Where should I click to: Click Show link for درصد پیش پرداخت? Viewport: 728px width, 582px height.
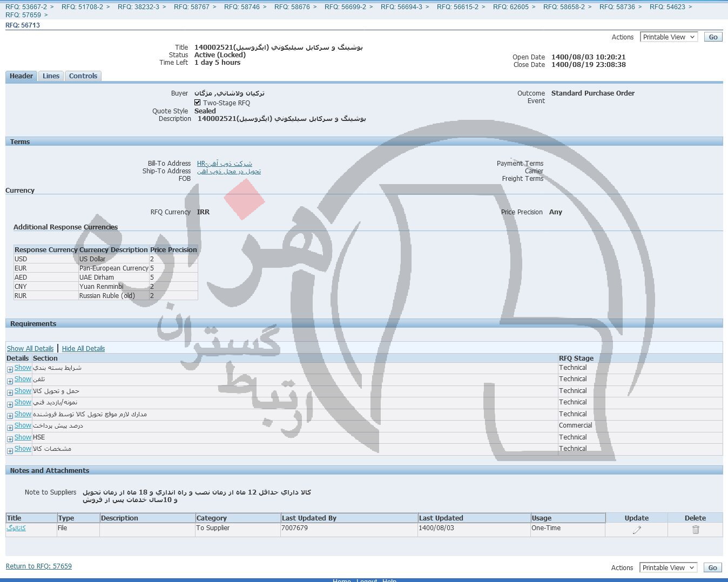click(23, 425)
